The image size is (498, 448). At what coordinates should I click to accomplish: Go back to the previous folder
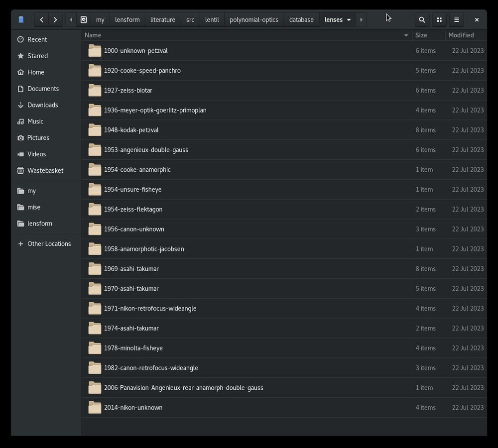click(42, 20)
